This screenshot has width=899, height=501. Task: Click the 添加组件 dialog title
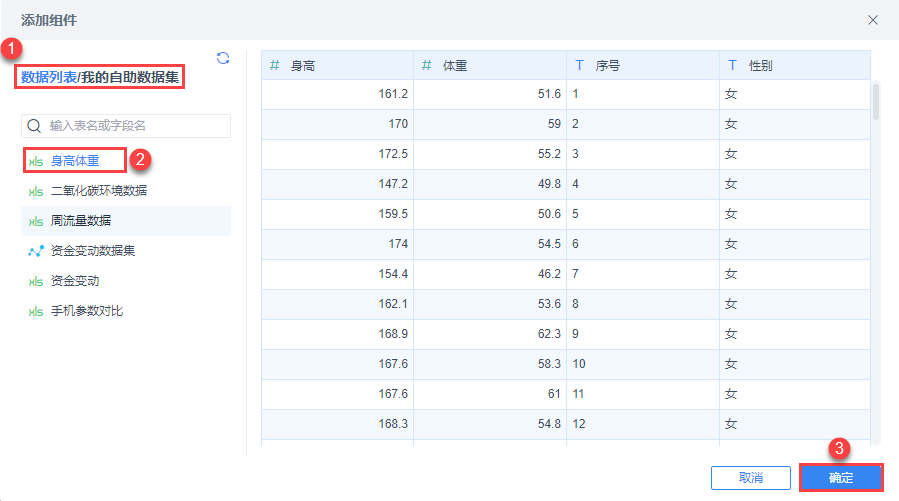click(49, 21)
